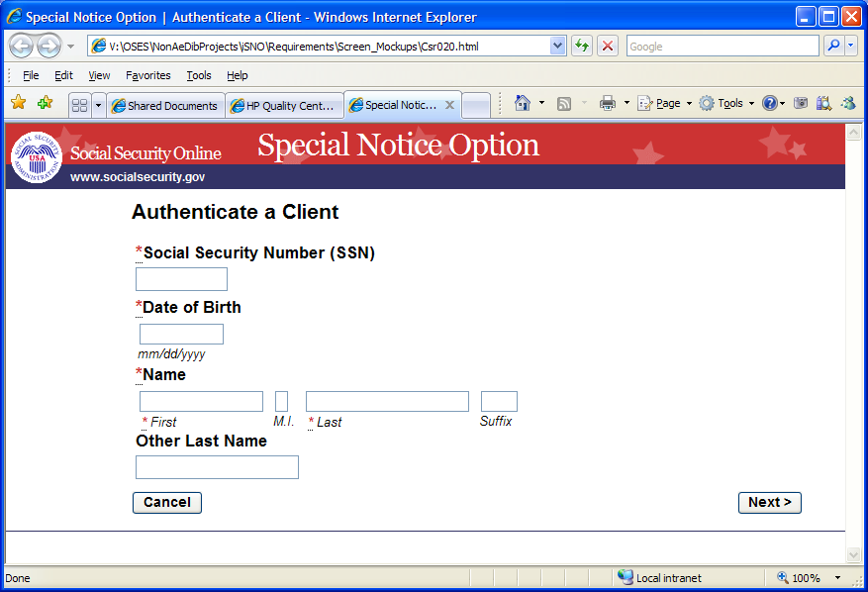Click the Messenger toolbar icon

(848, 103)
